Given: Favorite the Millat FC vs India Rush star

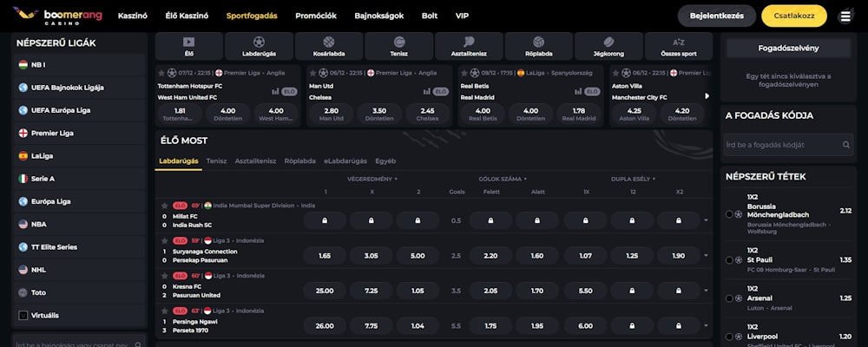Looking at the screenshot, I should 164,206.
